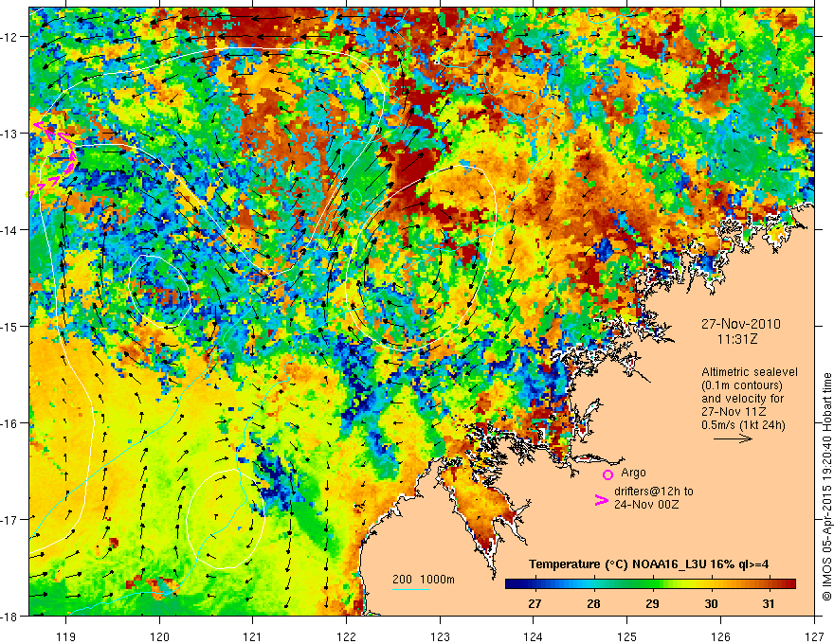Viewport: 834px width, 644px height.
Task: Click the magenta drifter arrowhead legend symbol
Action: (601, 500)
